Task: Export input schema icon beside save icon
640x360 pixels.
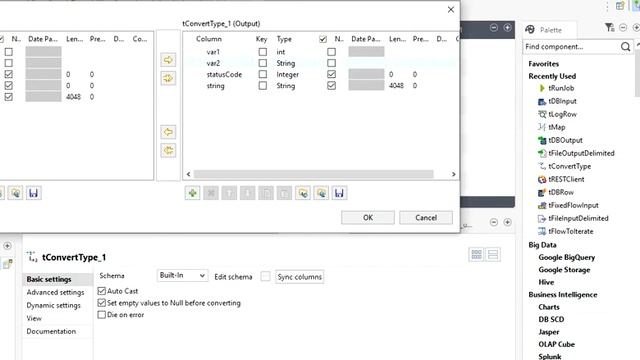Action: tap(16, 193)
